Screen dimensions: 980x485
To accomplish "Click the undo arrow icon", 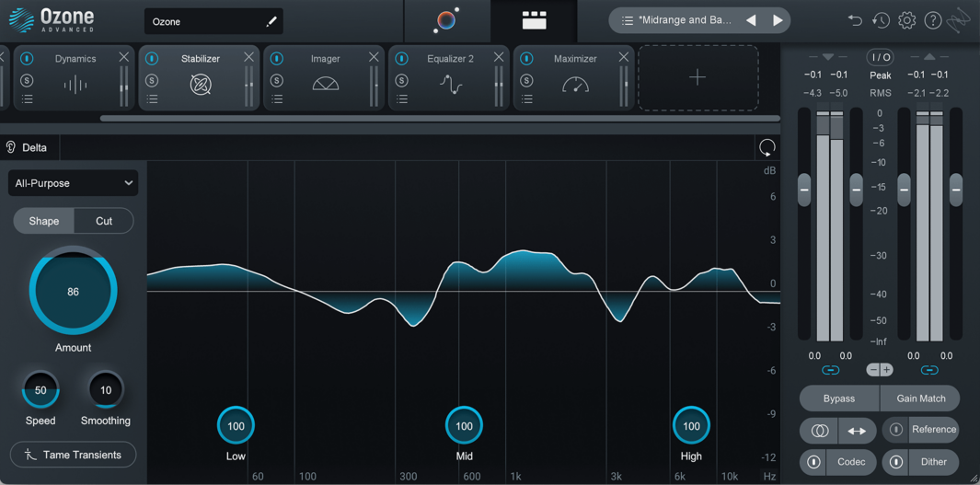I will pos(855,20).
